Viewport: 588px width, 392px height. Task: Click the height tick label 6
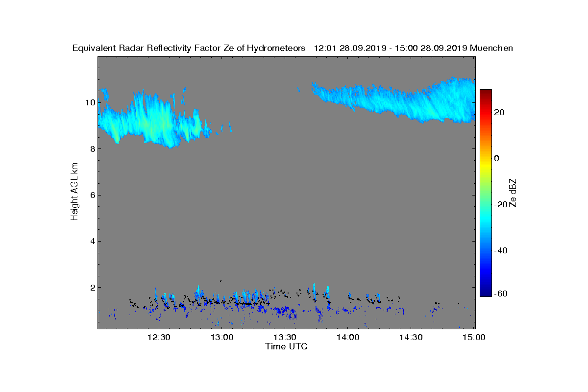coord(92,195)
